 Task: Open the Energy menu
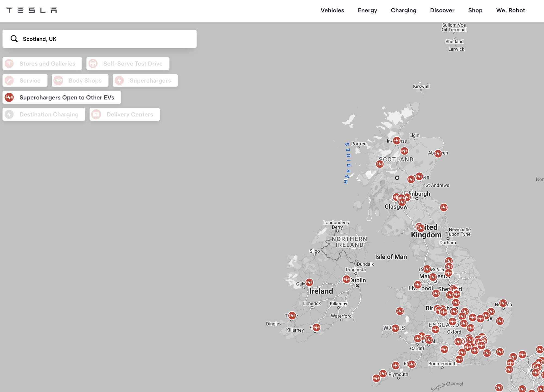(367, 10)
